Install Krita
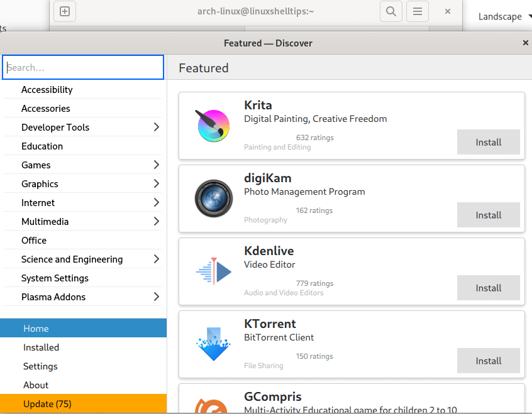This screenshot has width=532, height=414. click(x=488, y=142)
